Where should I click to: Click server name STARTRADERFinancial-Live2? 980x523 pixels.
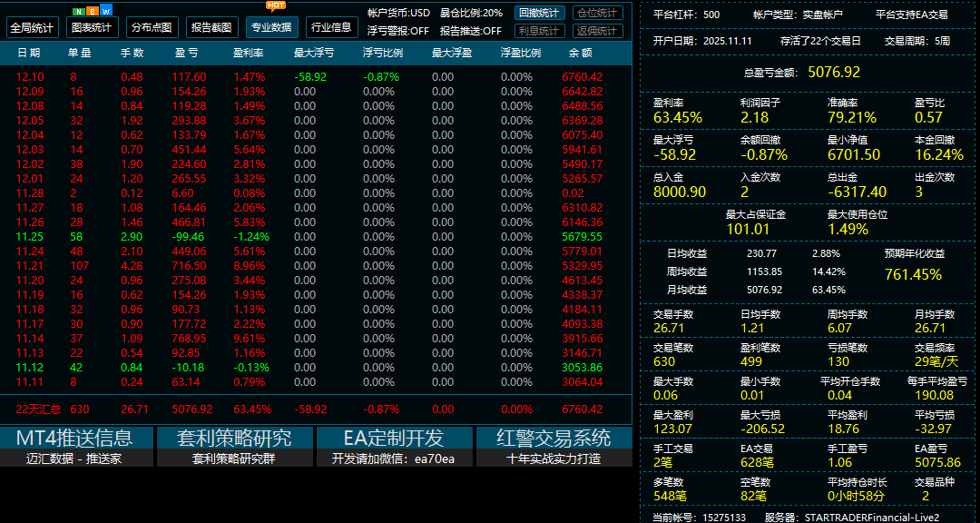871,518
